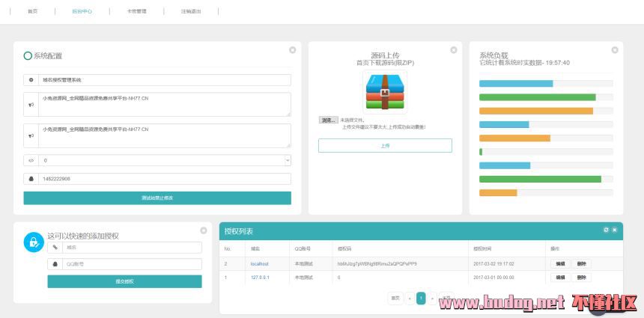Click the upper megaphone icon in 系统配置
This screenshot has height=318, width=644.
click(x=31, y=105)
